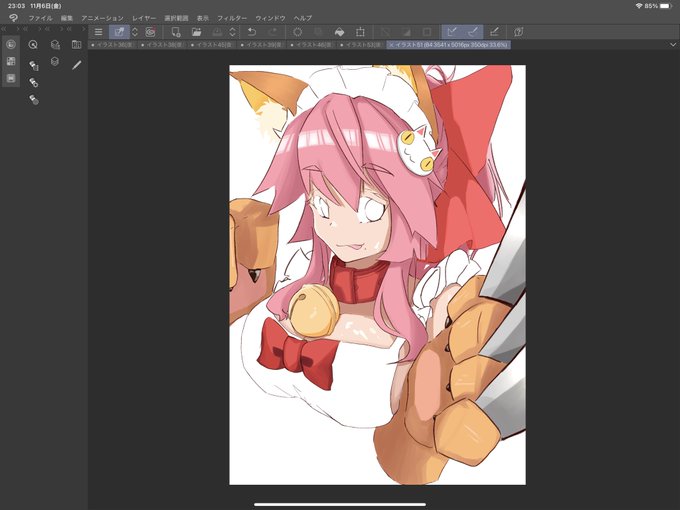Switch to the イラスト38 canvas tab
The image size is (680, 510).
[163, 45]
